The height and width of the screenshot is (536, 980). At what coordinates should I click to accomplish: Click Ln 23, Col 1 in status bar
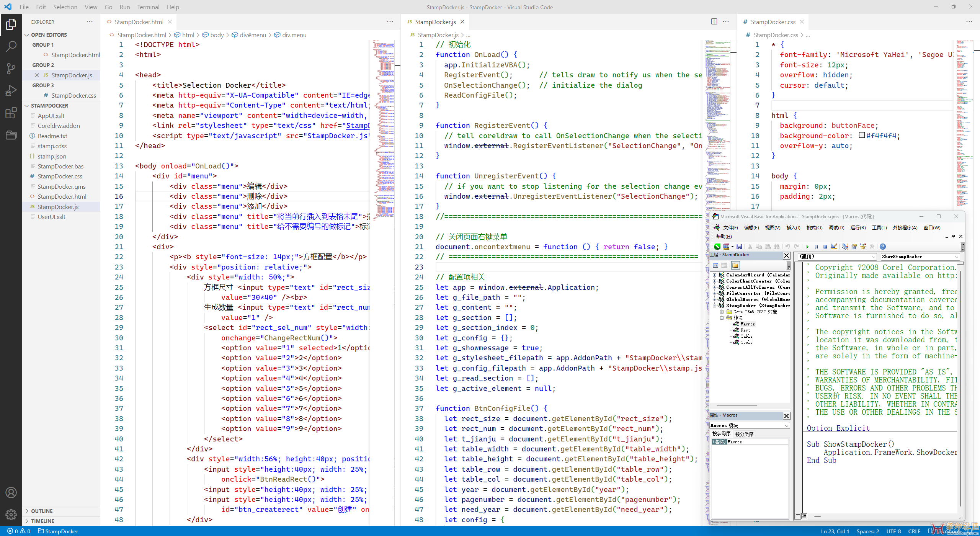point(835,531)
